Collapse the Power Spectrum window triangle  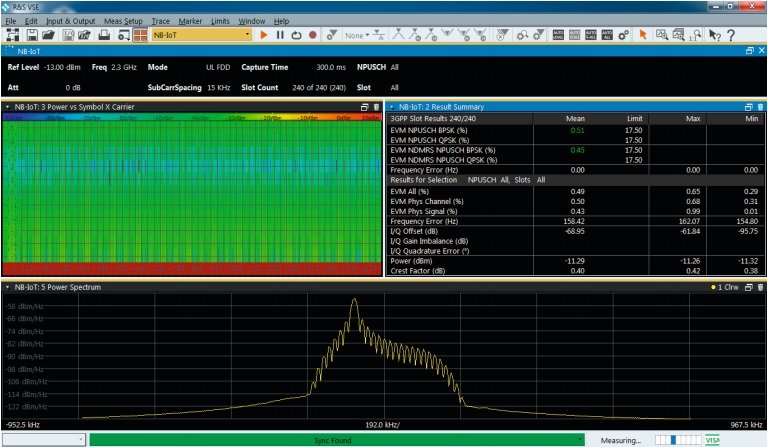point(7,287)
